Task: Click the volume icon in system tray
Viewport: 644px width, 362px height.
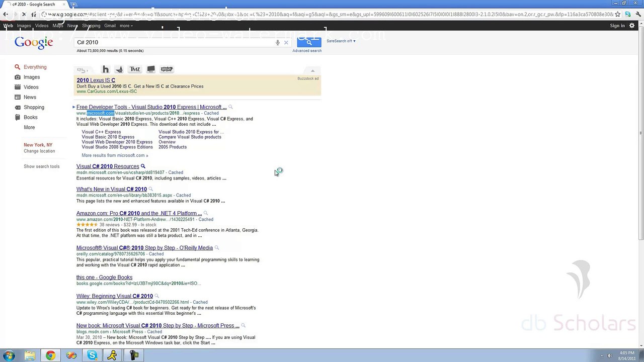Action: pos(610,356)
